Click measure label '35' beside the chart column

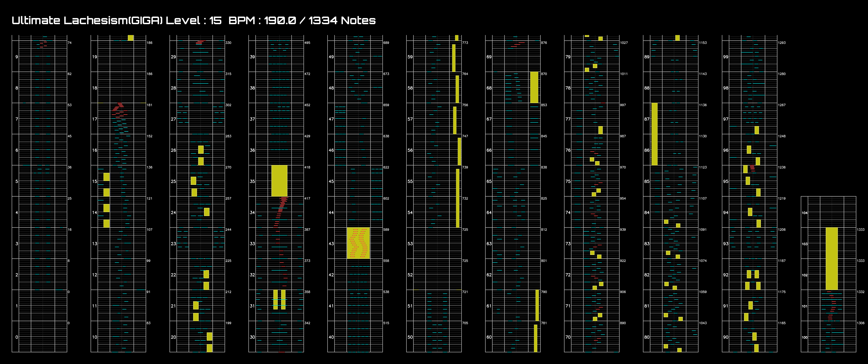252,182
